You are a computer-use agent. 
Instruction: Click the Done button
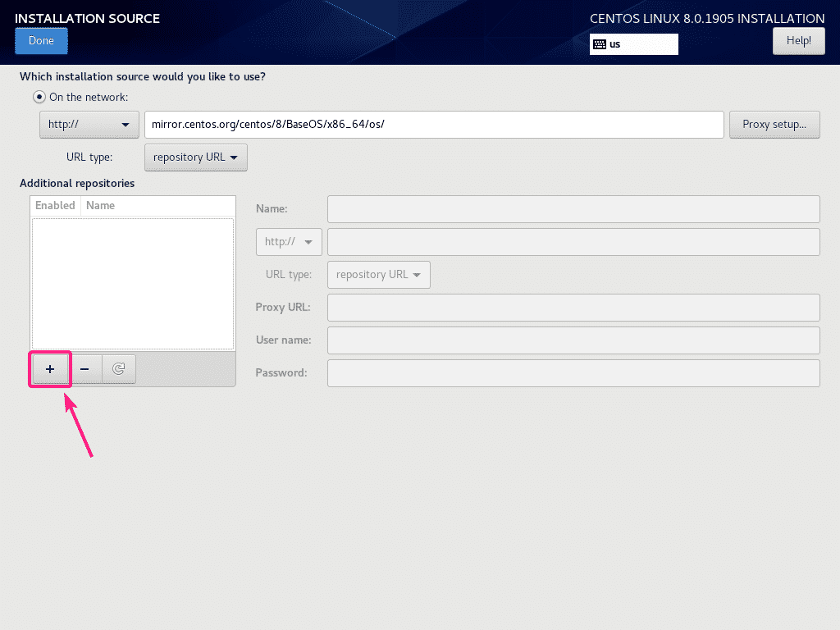point(41,41)
